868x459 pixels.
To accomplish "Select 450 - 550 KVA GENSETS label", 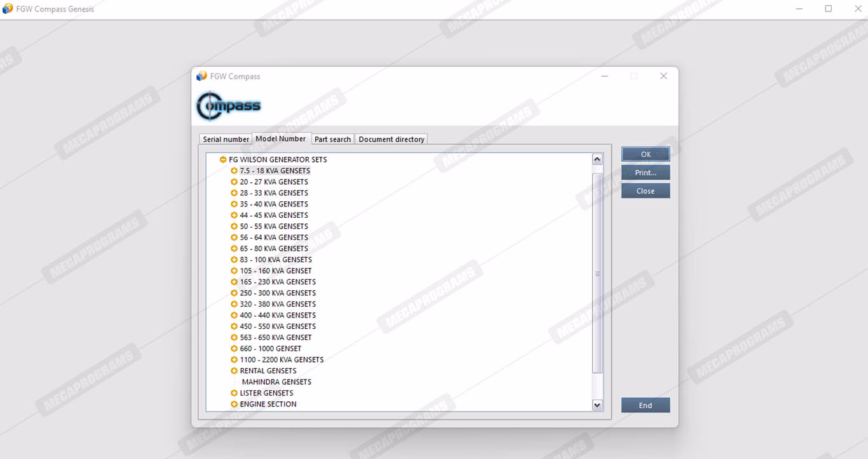I will click(278, 326).
